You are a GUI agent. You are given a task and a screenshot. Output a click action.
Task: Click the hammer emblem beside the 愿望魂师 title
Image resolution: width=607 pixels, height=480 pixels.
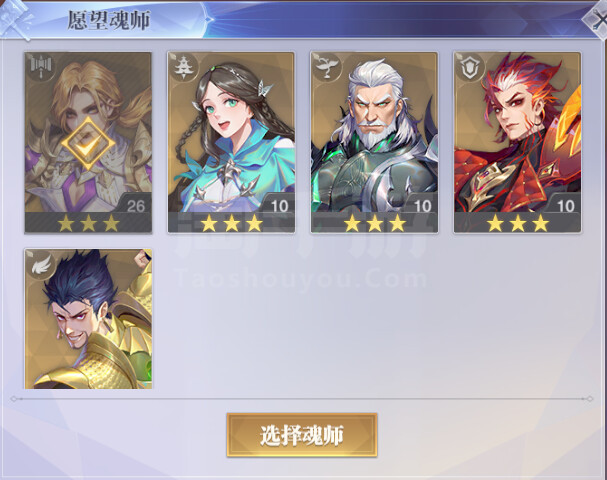[15, 19]
